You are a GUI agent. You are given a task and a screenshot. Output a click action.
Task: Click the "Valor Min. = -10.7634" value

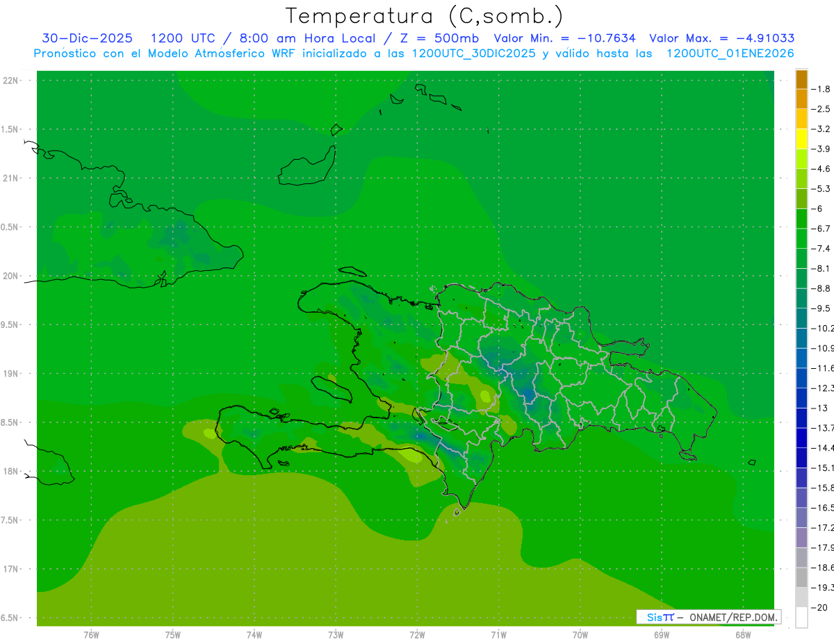pyautogui.click(x=564, y=38)
